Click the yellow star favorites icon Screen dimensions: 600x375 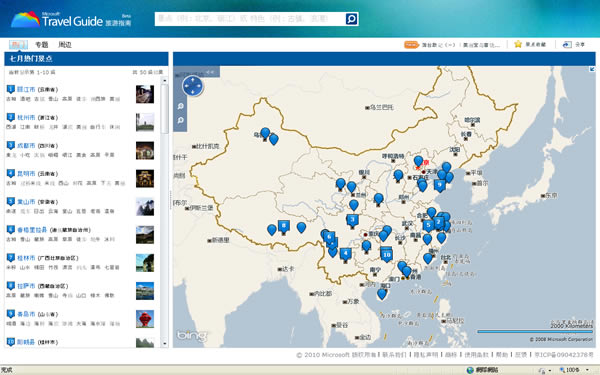[518, 44]
